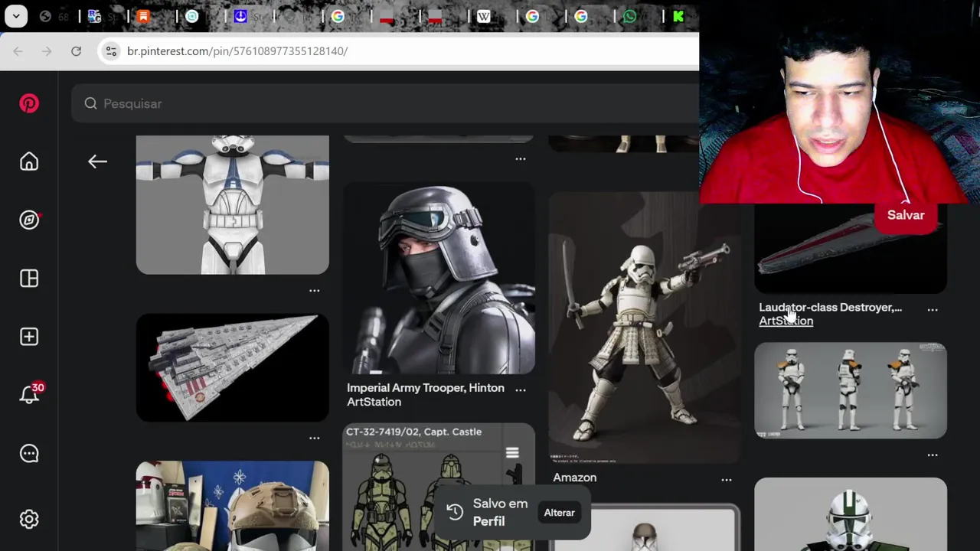
Task: Go back using the pin back arrow
Action: click(x=97, y=161)
